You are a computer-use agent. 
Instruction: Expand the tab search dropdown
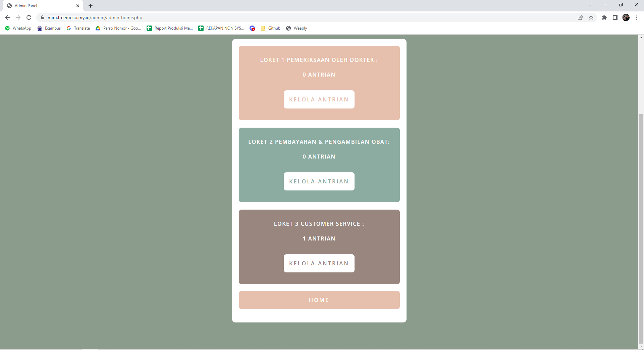(590, 5)
